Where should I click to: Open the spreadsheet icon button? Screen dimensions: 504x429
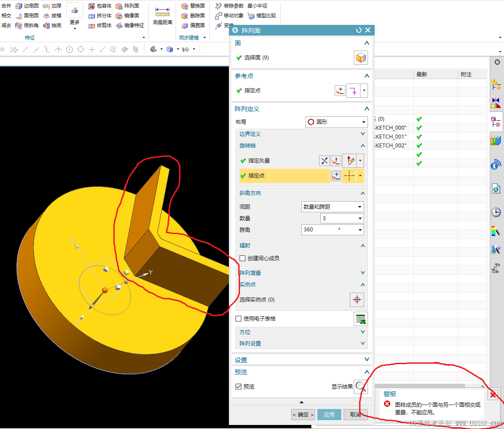(x=360, y=319)
